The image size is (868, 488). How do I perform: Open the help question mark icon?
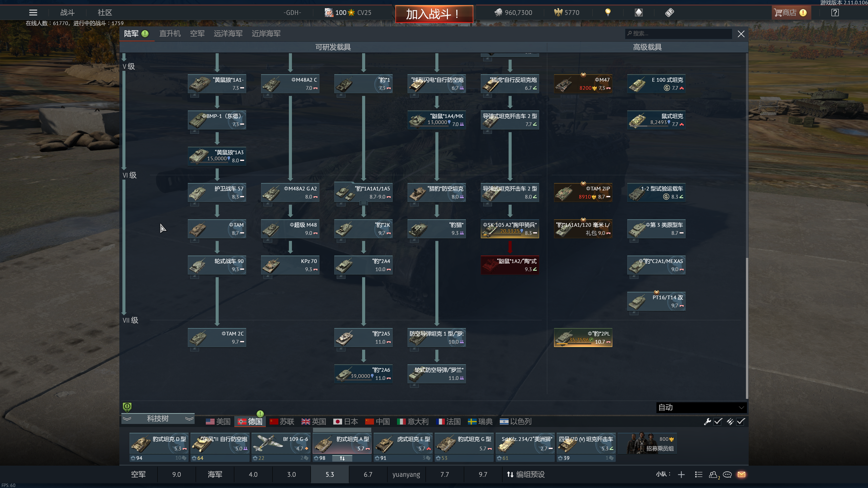(835, 13)
